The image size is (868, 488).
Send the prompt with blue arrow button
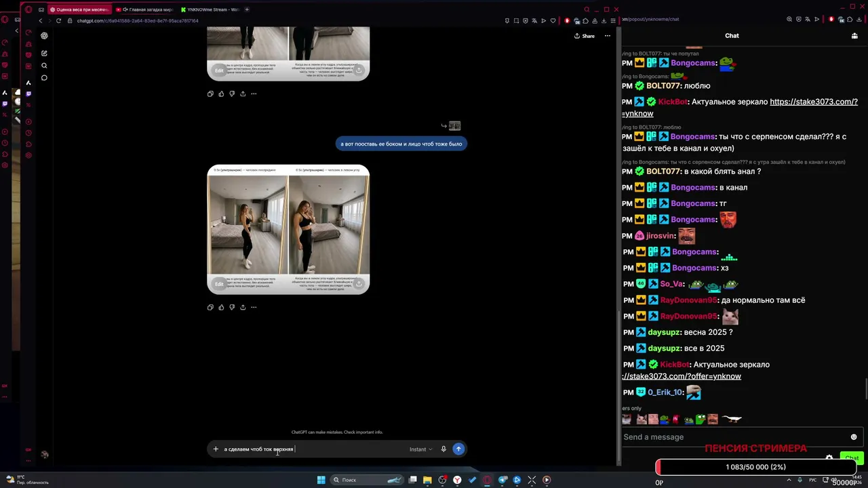coord(458,449)
